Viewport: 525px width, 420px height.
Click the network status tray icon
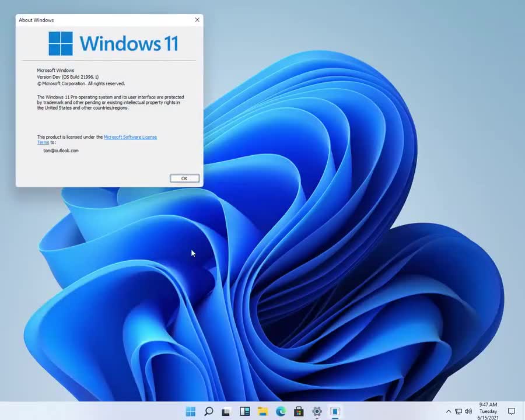point(459,411)
